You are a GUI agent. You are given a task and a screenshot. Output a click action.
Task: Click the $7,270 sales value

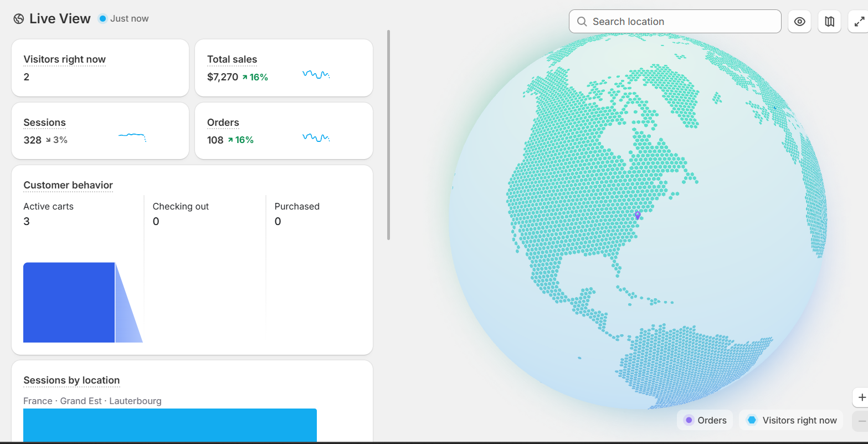tap(223, 77)
